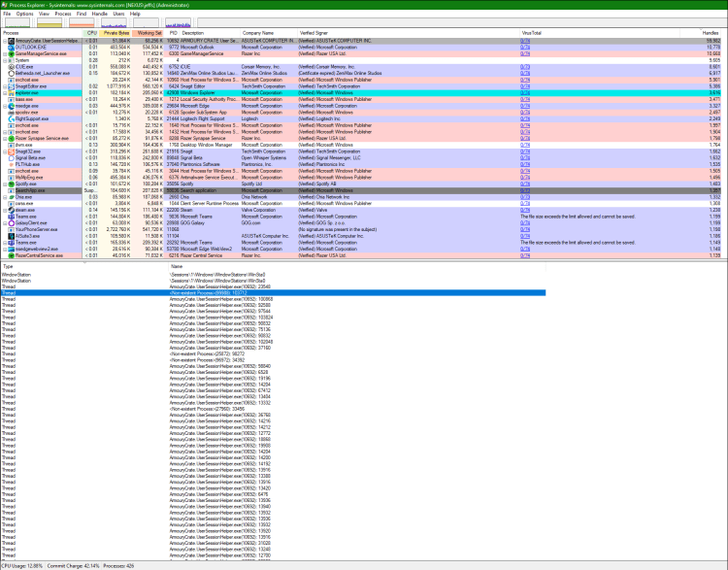Expand the explorer.exe tree node
This screenshot has width=728, height=570.
5,93
